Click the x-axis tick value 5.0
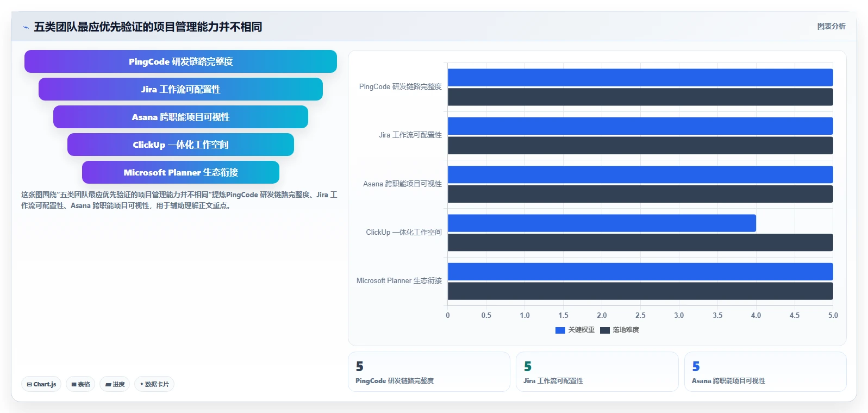The image size is (868, 413). pos(833,315)
